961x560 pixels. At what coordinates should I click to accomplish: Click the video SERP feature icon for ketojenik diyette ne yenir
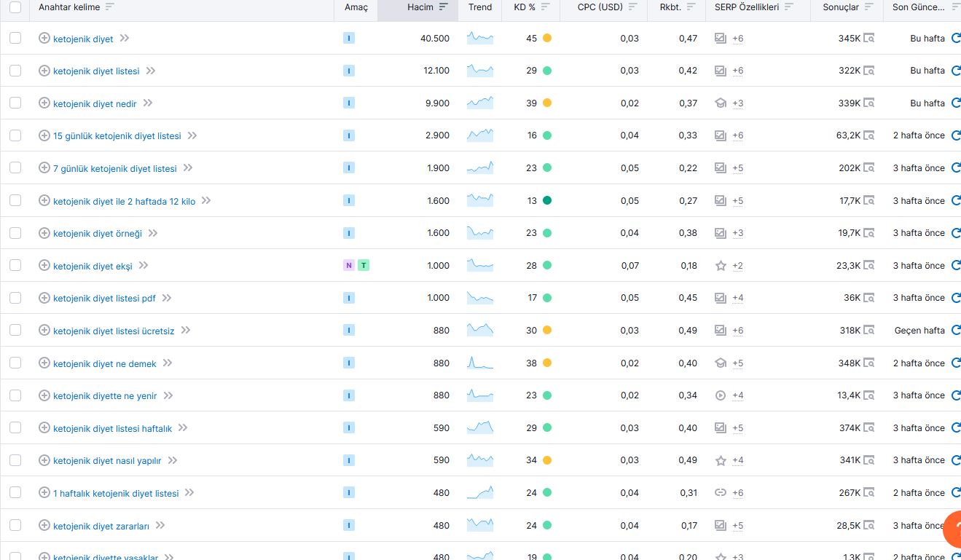pos(721,395)
